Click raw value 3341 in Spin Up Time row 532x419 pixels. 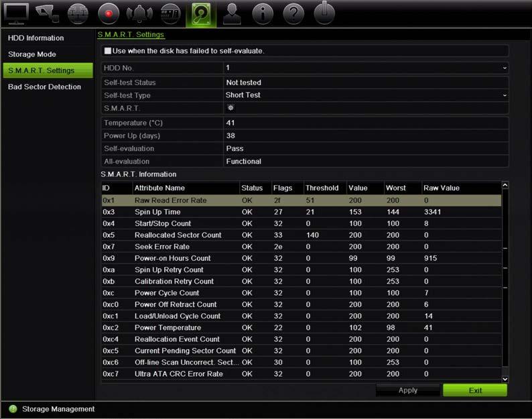tap(432, 212)
